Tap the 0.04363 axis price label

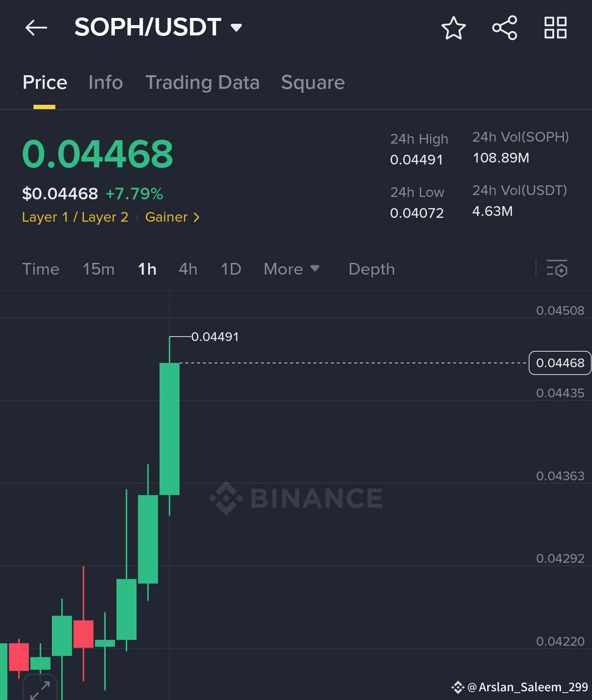tap(560, 476)
